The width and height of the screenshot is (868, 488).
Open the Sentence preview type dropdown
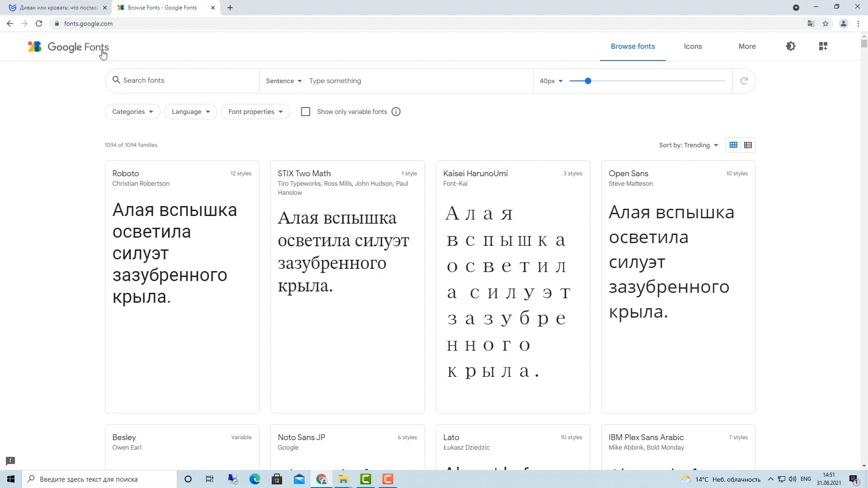click(x=284, y=81)
